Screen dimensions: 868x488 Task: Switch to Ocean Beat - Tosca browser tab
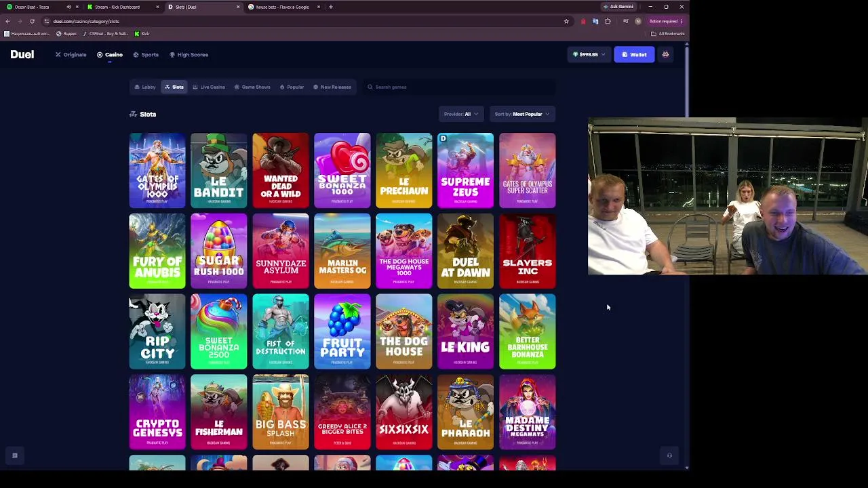point(41,7)
